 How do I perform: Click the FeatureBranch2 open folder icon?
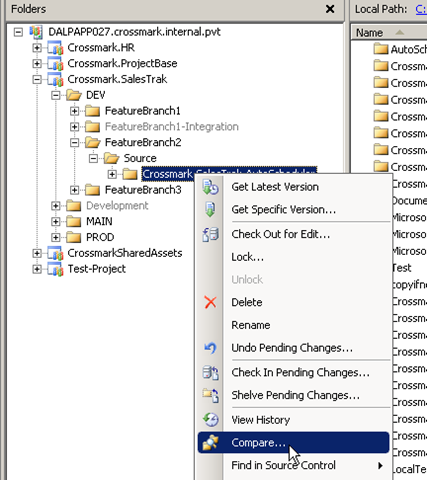click(x=92, y=143)
